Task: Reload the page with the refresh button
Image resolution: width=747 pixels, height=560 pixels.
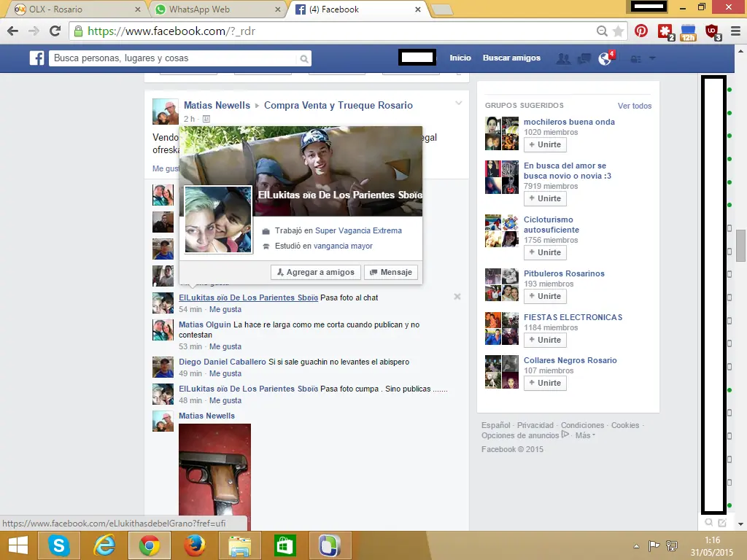Action: coord(55,31)
